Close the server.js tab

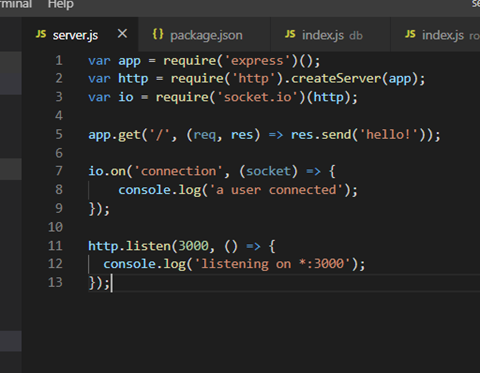[x=122, y=34]
